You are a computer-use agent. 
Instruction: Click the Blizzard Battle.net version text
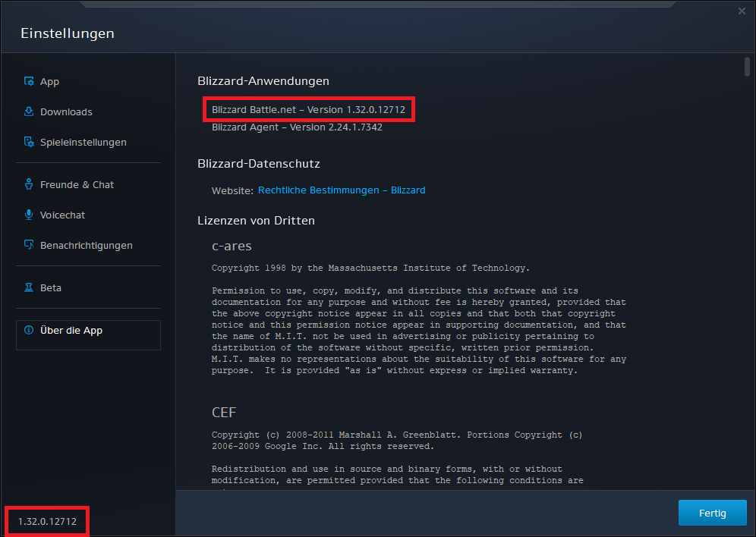309,110
